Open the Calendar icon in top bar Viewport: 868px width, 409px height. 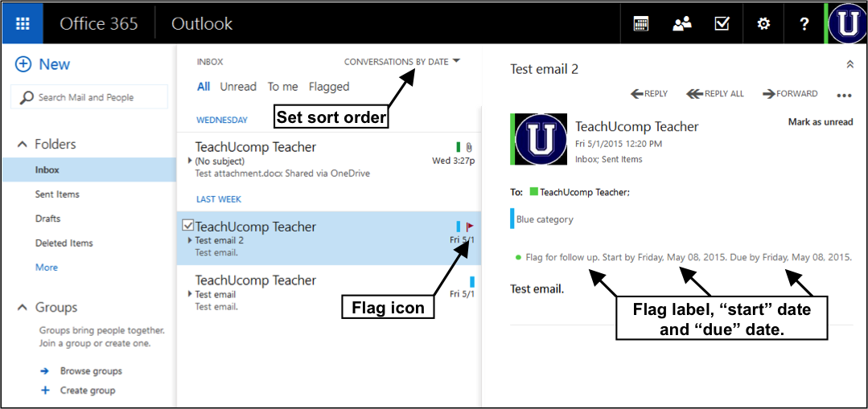(641, 24)
